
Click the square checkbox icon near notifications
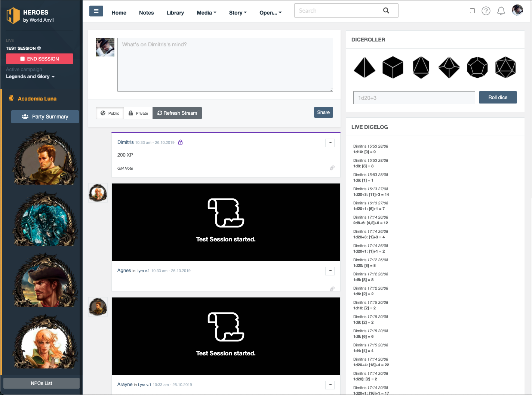coord(472,11)
